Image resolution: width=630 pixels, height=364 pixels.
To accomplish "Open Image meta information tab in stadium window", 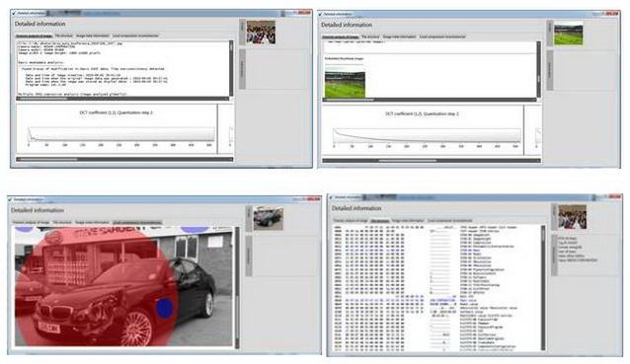I will point(399,36).
